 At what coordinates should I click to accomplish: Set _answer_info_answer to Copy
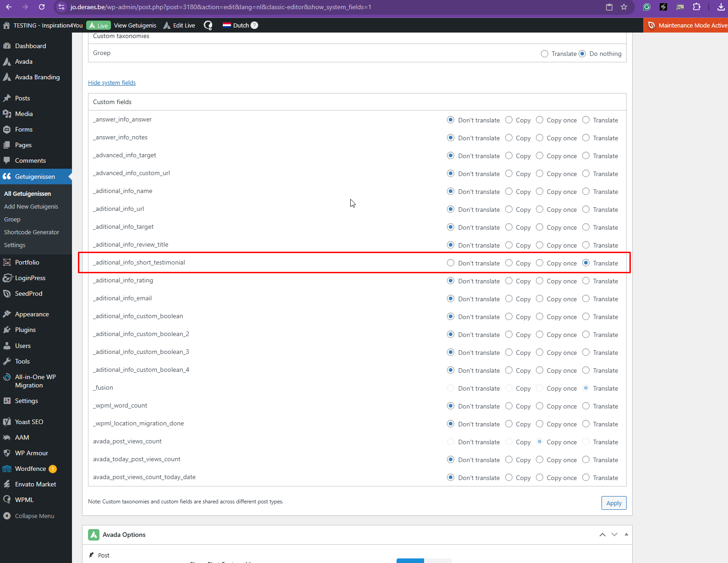tap(509, 120)
